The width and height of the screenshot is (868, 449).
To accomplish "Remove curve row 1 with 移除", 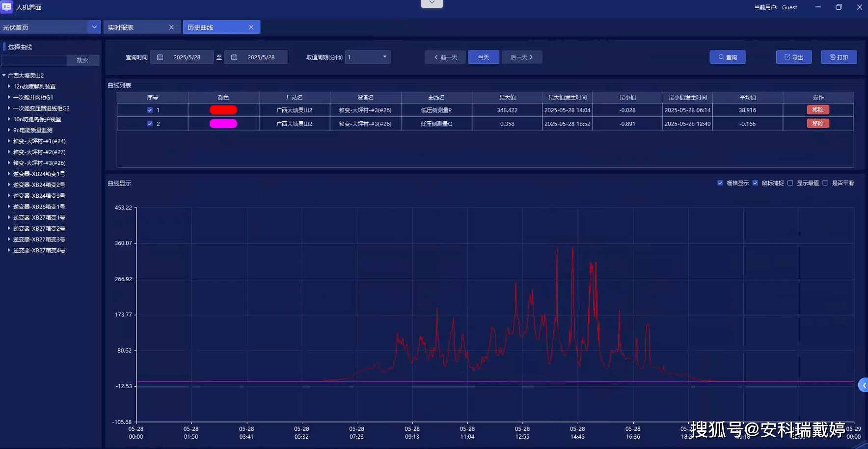I will (818, 110).
